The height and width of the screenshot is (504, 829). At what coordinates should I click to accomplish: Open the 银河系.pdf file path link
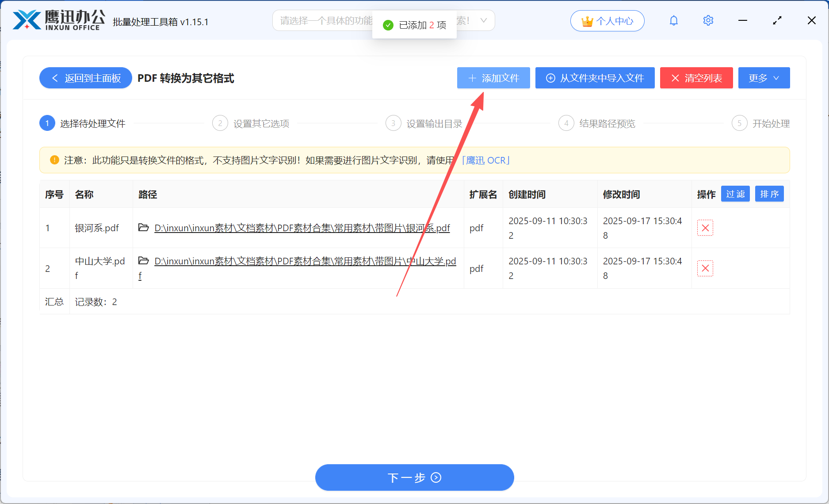(x=302, y=228)
